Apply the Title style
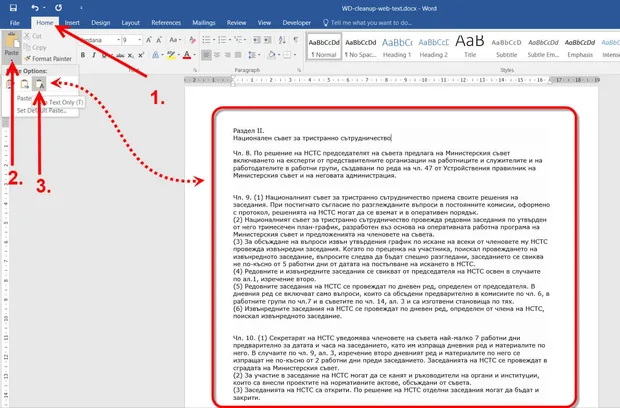 click(470, 46)
